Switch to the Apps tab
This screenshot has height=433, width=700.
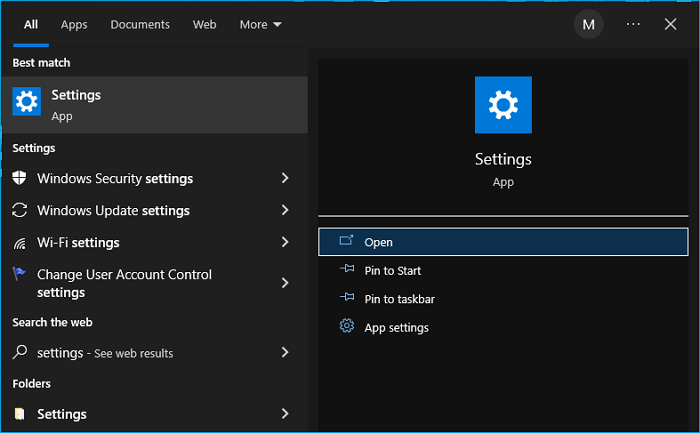pyautogui.click(x=74, y=25)
